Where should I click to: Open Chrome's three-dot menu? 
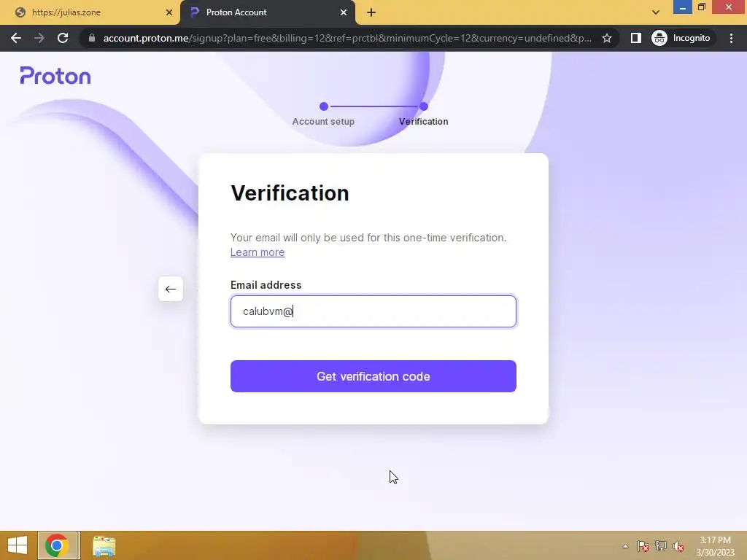coord(731,38)
